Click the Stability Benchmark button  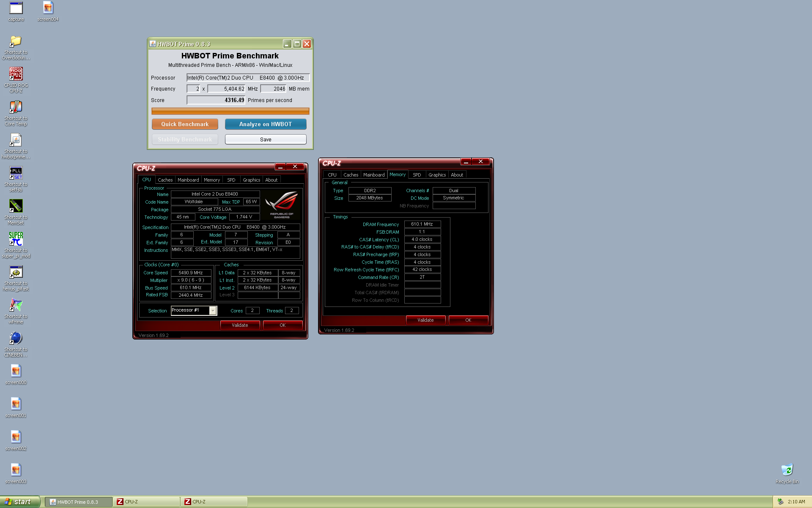(x=185, y=139)
